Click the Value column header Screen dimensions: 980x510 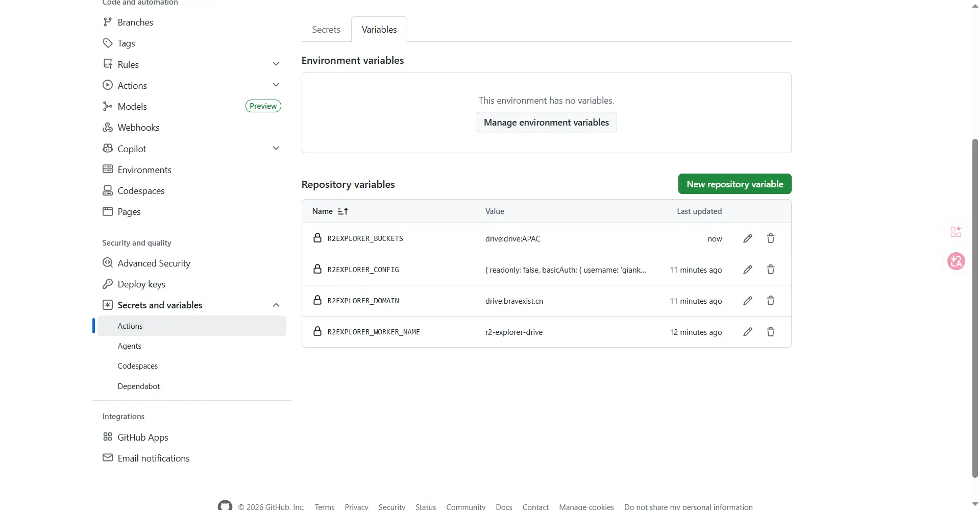pyautogui.click(x=495, y=211)
